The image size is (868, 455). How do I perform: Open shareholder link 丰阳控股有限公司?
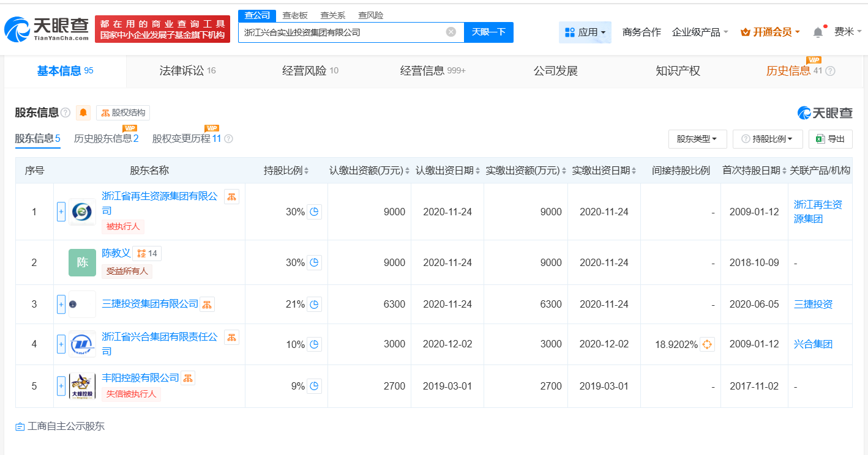tap(140, 378)
